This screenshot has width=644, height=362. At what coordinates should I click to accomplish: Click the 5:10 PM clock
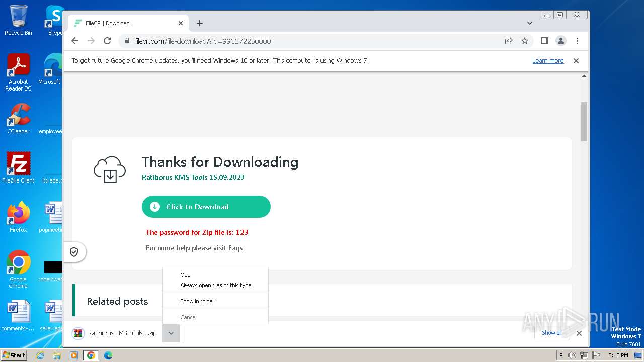click(618, 355)
